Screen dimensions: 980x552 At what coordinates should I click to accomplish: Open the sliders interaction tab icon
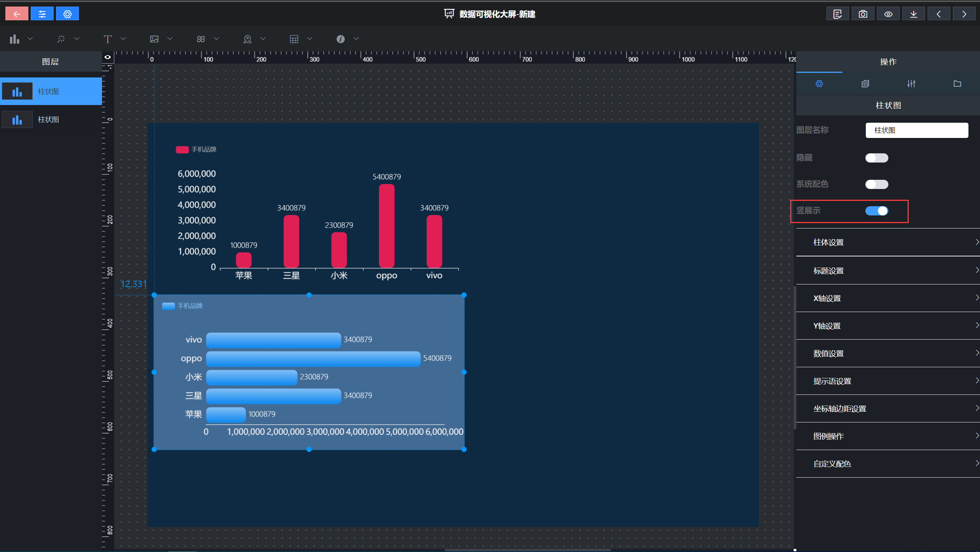click(911, 84)
